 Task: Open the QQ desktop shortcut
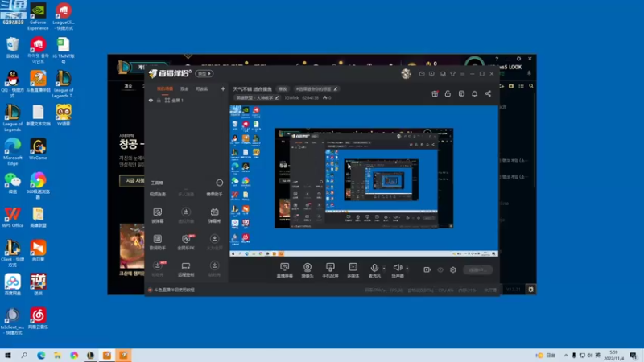pos(12,84)
